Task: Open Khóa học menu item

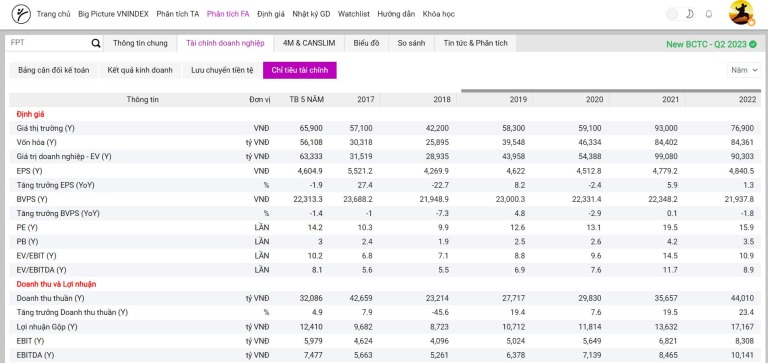Action: point(438,14)
